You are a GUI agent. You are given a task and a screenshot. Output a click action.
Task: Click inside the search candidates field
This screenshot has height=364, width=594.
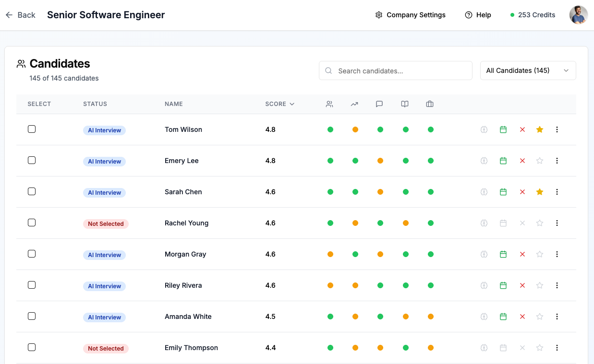[395, 70]
